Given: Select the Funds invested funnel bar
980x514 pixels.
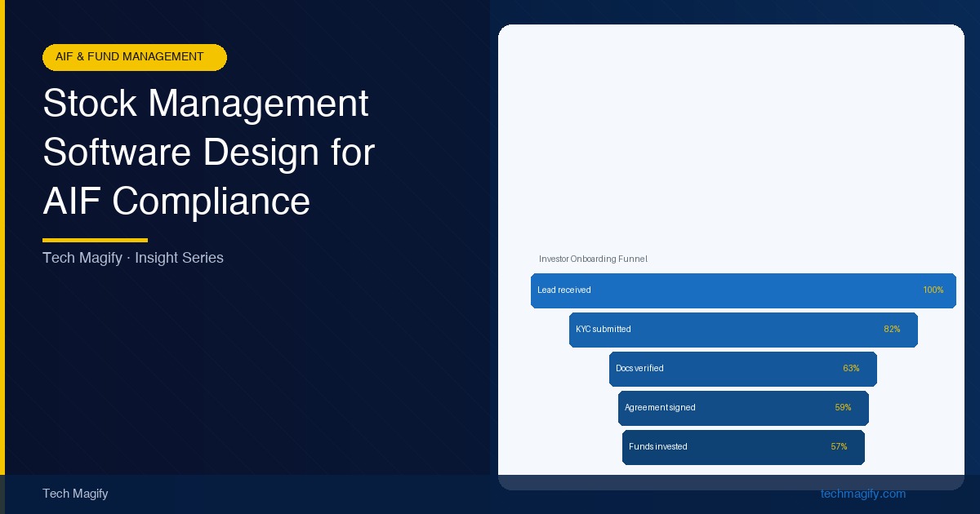Looking at the screenshot, I should tap(742, 447).
